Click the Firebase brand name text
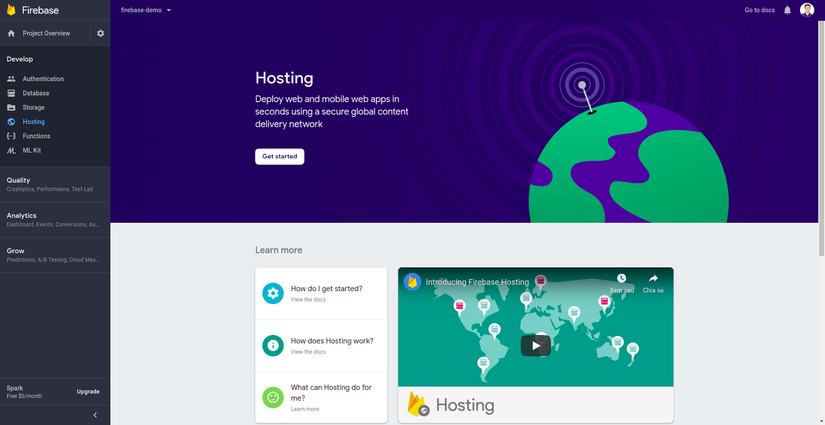825x425 pixels. tap(40, 10)
